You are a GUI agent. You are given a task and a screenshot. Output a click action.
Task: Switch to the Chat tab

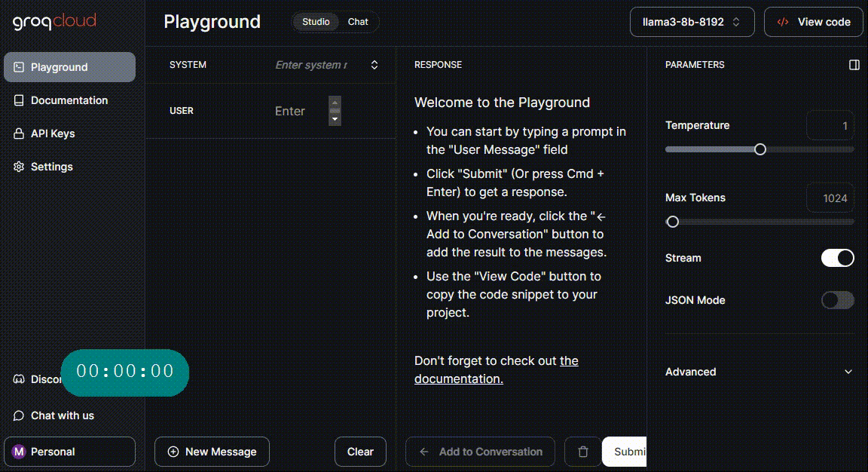[358, 22]
